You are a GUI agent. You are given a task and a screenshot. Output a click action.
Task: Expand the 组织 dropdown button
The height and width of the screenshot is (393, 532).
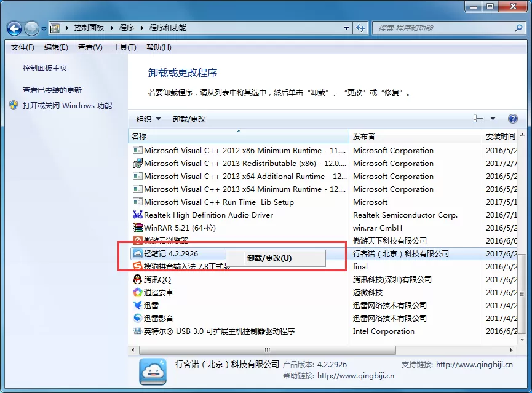148,119
